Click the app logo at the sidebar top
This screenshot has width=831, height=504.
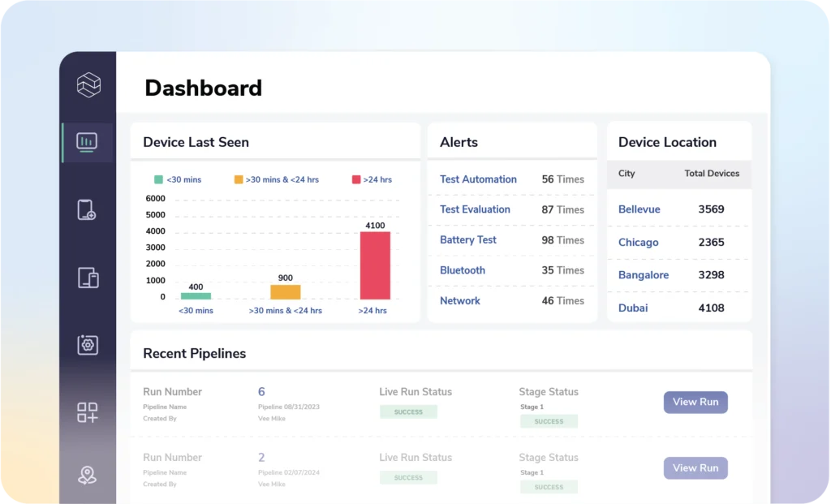[x=87, y=84]
